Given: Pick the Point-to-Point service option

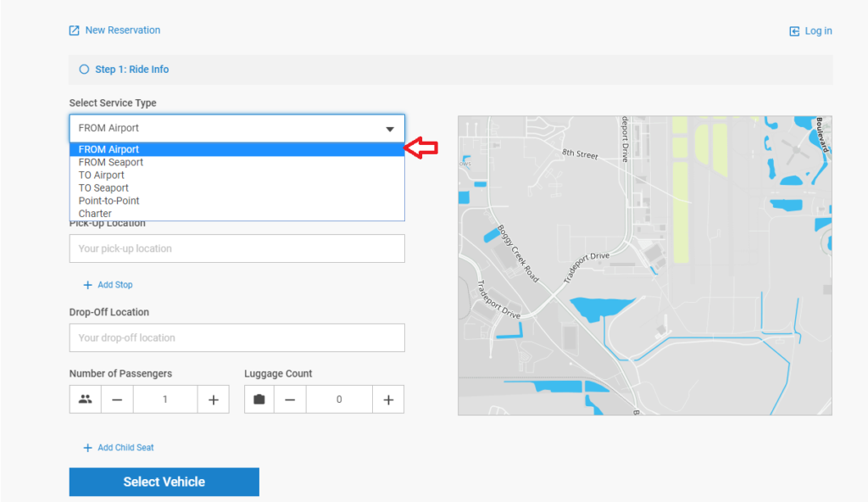Looking at the screenshot, I should tap(109, 201).
